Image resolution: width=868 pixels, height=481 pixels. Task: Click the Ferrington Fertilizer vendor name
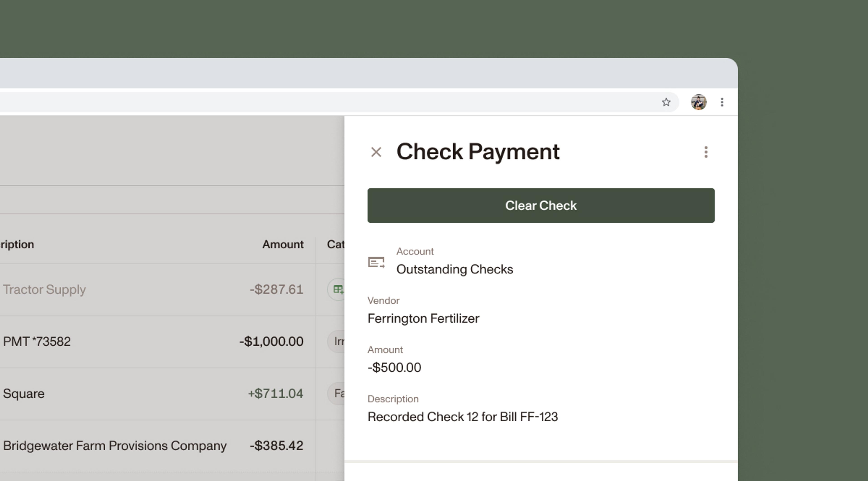(423, 318)
